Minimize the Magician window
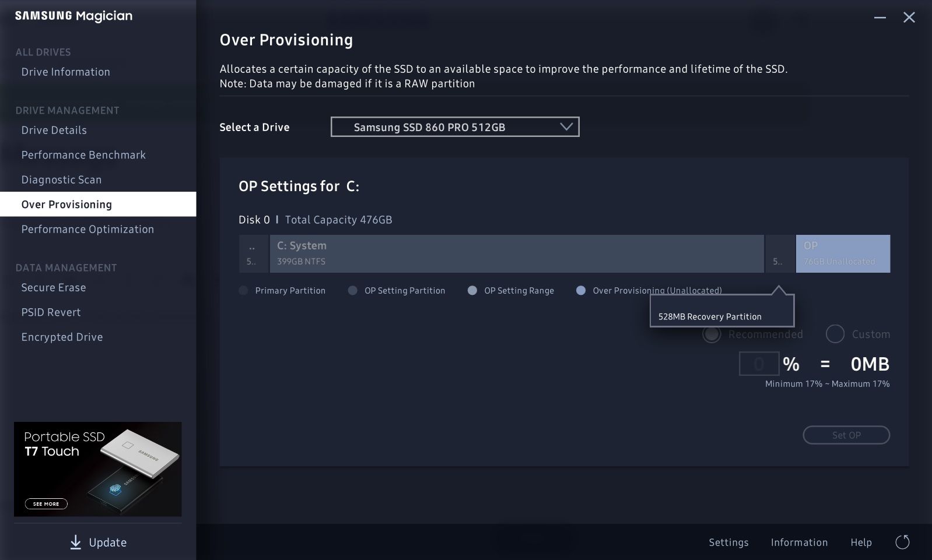932x560 pixels. click(880, 17)
